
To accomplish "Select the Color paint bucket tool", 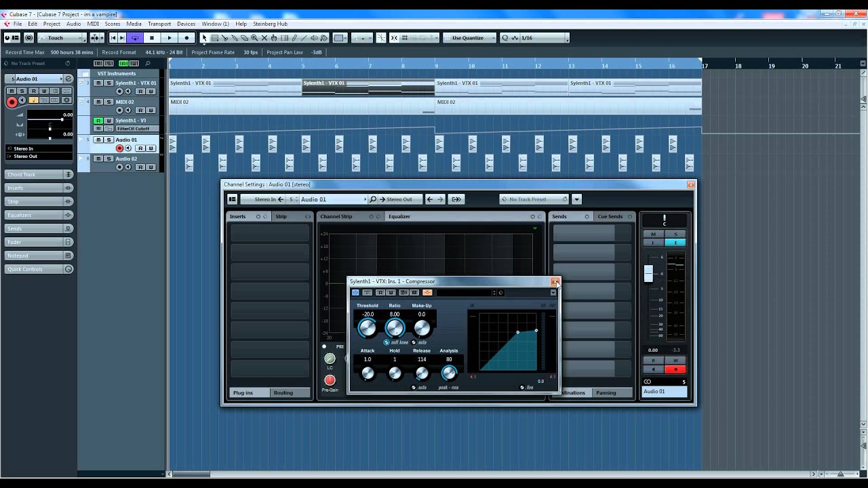I will pyautogui.click(x=324, y=38).
